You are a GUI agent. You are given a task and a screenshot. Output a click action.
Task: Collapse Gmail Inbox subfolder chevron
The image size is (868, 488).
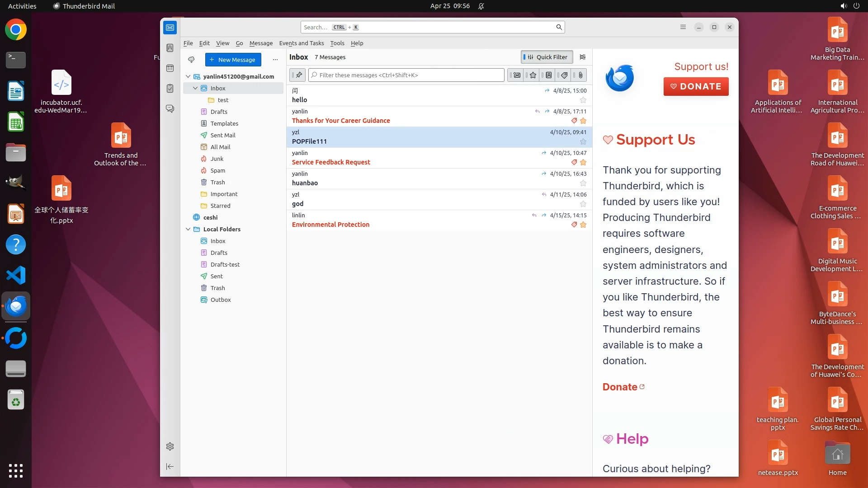[195, 88]
